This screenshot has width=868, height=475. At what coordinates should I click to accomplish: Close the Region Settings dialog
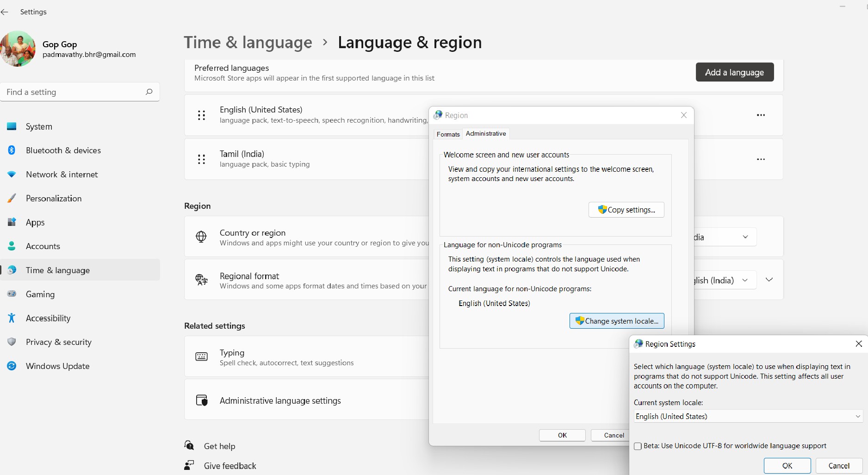pyautogui.click(x=859, y=344)
